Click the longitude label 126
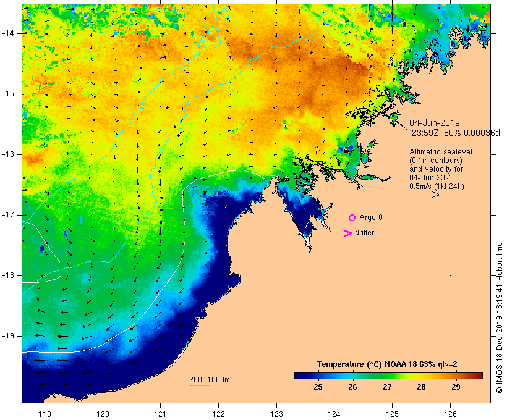Screen dimensions: 507x420 coord(450,414)
